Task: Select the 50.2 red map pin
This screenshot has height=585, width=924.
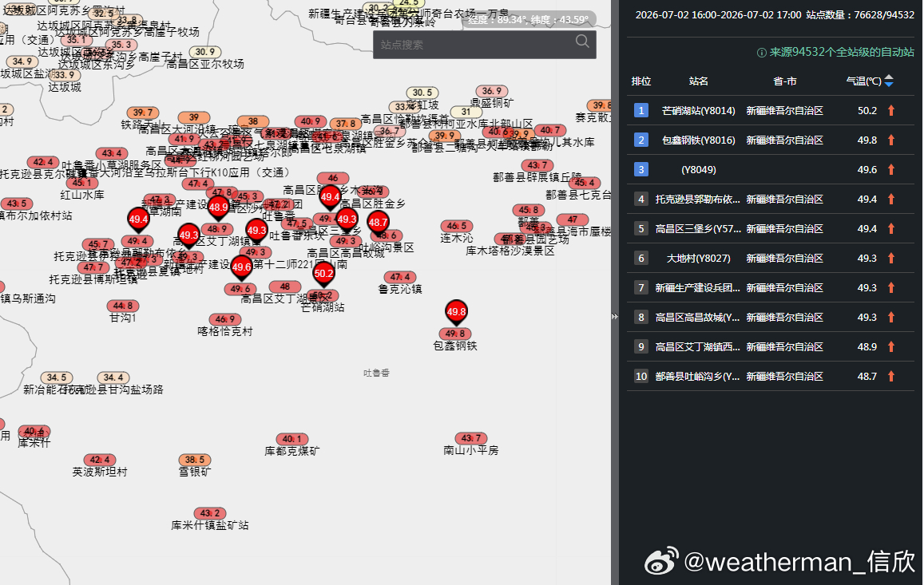Action: point(323,275)
